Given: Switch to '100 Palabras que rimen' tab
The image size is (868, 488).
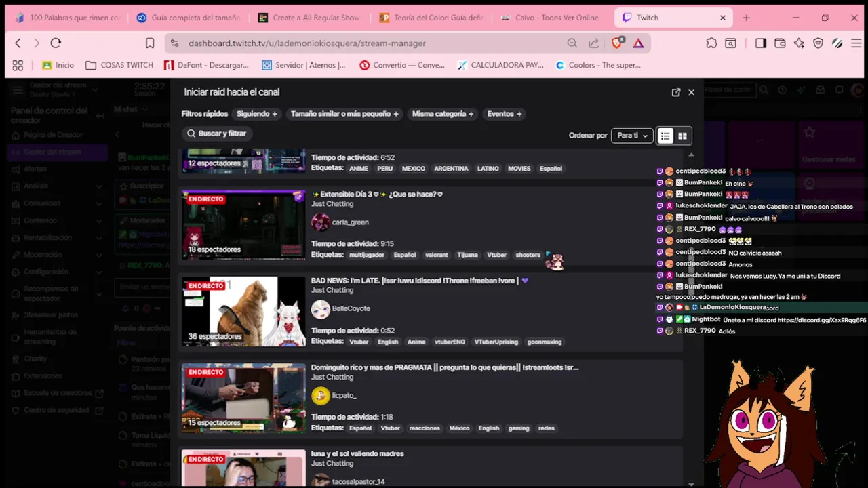Looking at the screenshot, I should click(66, 18).
